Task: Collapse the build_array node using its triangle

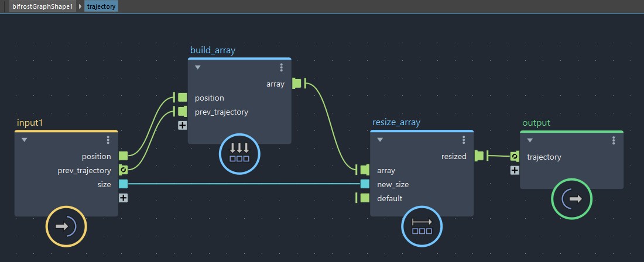Action: pyautogui.click(x=198, y=68)
